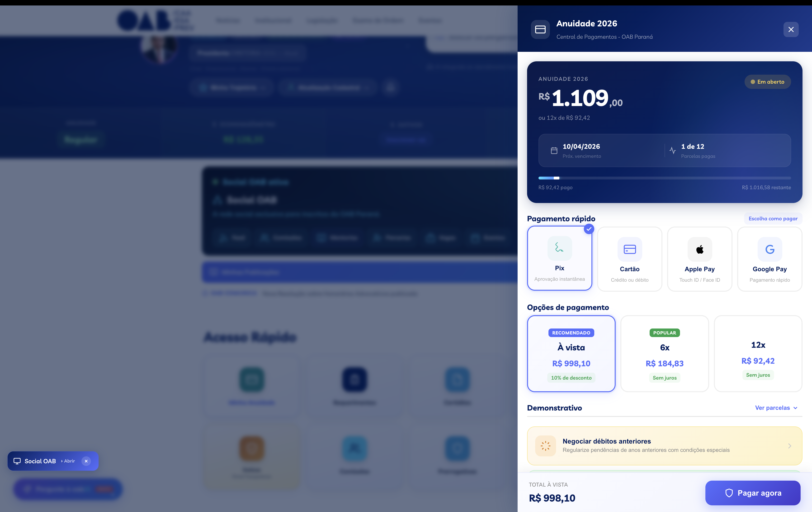Screen dimensions: 812x512
Task: Click the Em aberto status badge
Action: [x=767, y=82]
